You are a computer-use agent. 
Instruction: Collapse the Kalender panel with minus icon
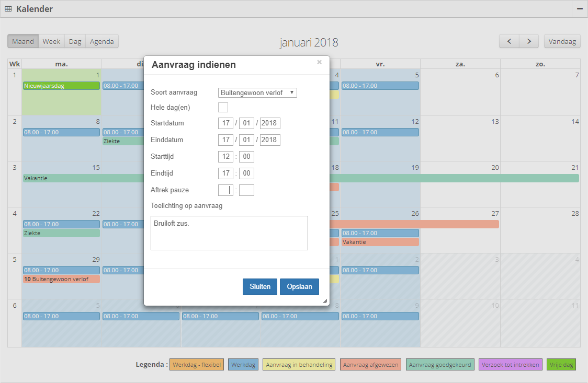pyautogui.click(x=580, y=9)
